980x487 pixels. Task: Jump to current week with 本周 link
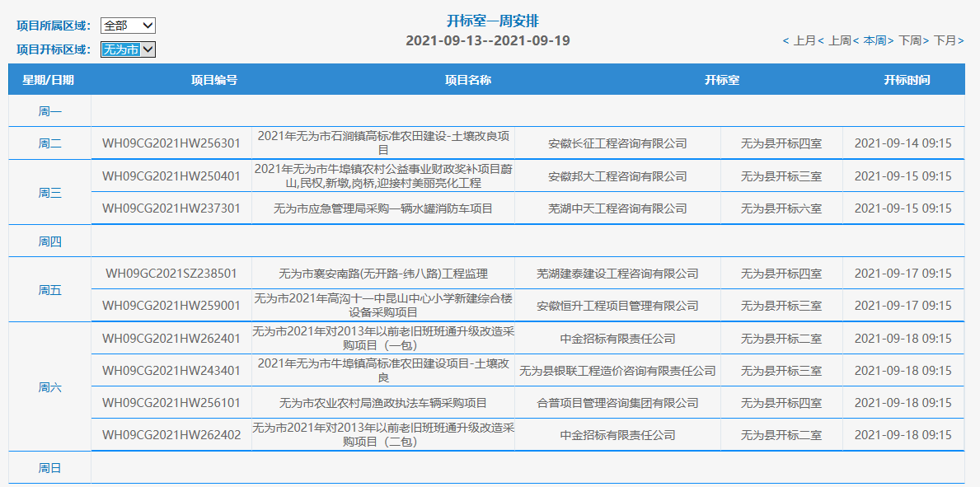point(874,40)
